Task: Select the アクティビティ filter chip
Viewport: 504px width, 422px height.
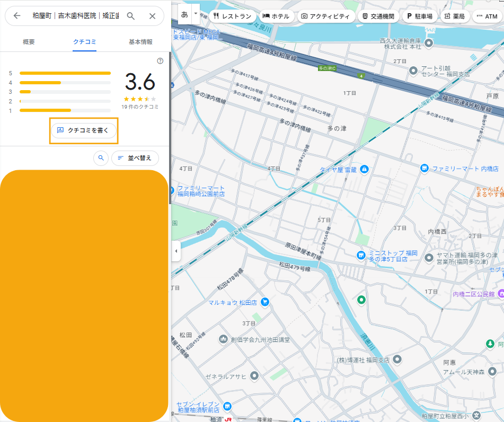Action: point(325,16)
